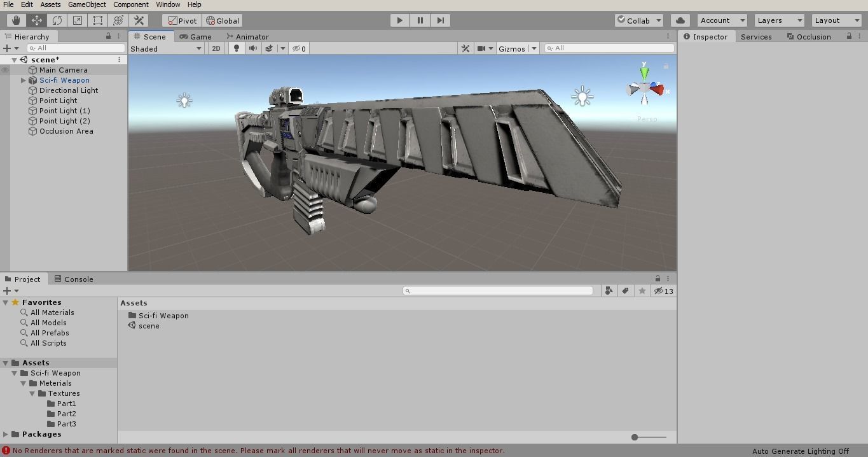Screen dimensions: 868x457
Task: Click the Step frame button
Action: click(x=440, y=20)
